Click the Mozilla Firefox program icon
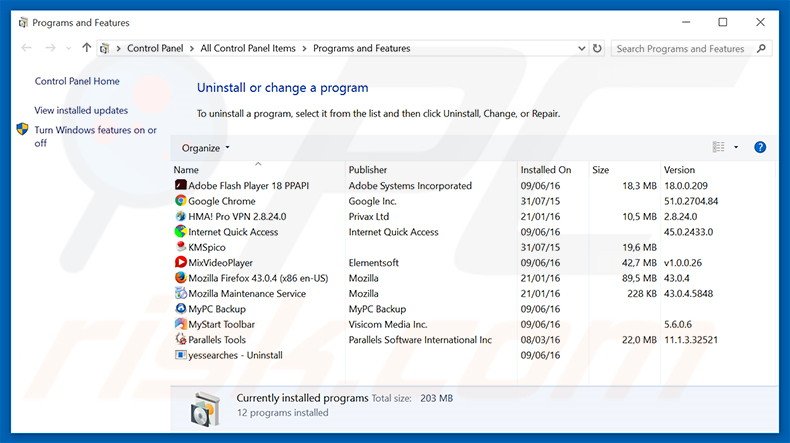Viewport: 790px width, 443px height. point(180,278)
